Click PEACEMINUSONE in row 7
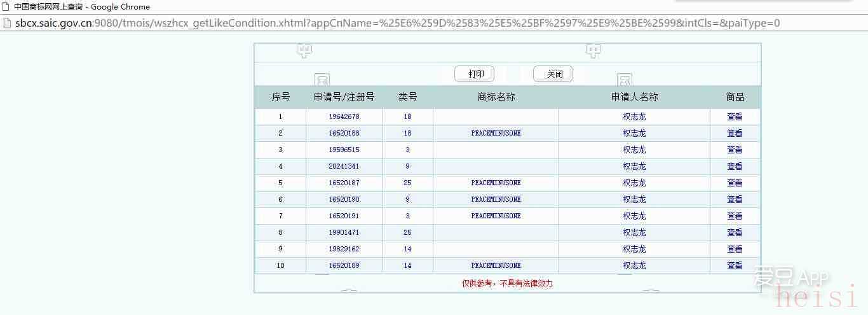This screenshot has height=315, width=868. click(x=496, y=216)
